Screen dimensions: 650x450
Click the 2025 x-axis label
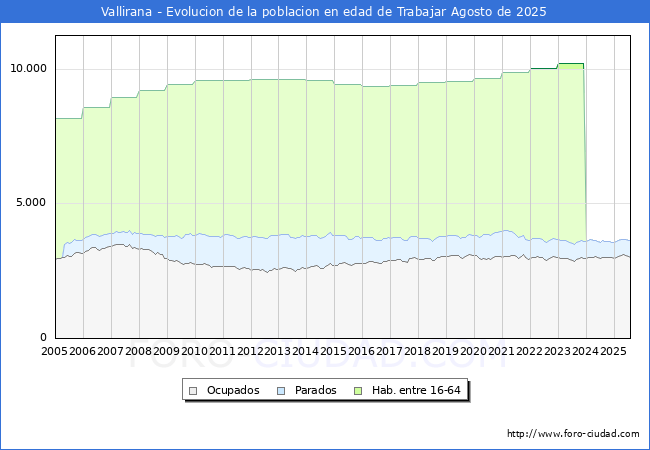[614, 351]
